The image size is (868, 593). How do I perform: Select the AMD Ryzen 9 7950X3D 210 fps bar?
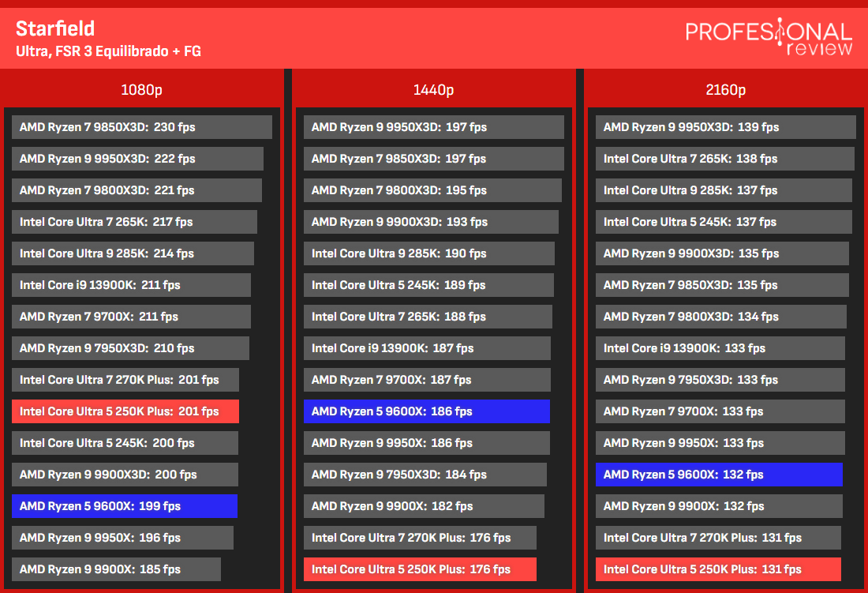[x=131, y=347]
